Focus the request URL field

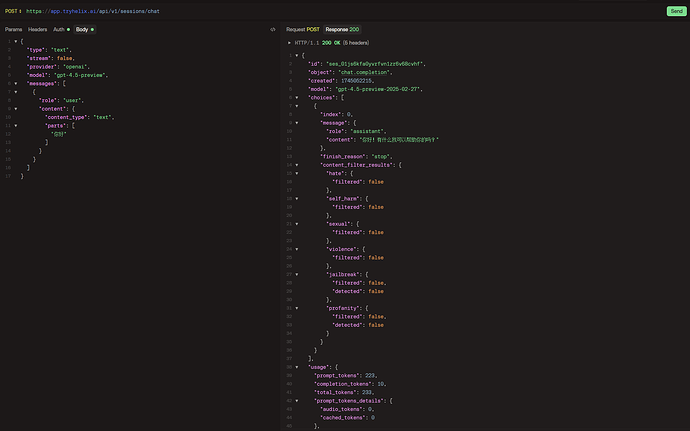[93, 11]
